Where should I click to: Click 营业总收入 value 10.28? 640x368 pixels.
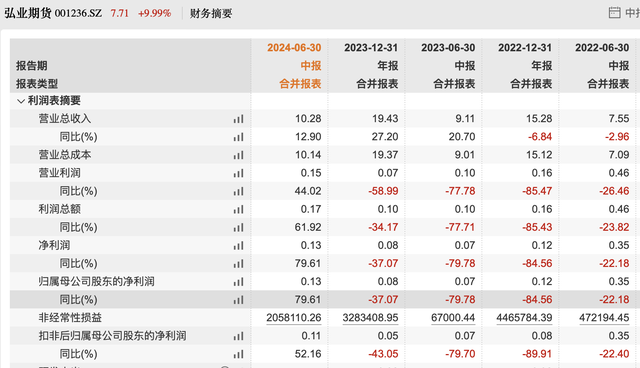[x=308, y=119]
